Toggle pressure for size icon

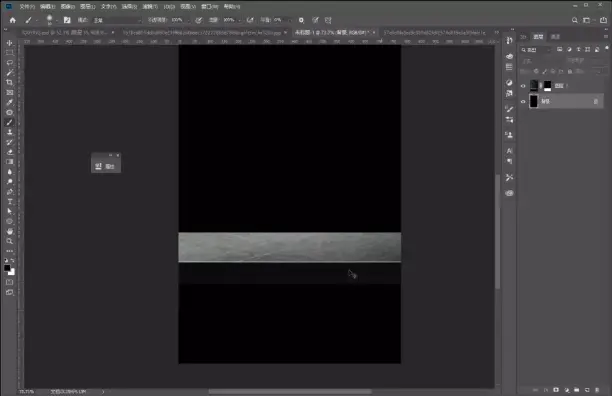[315, 20]
